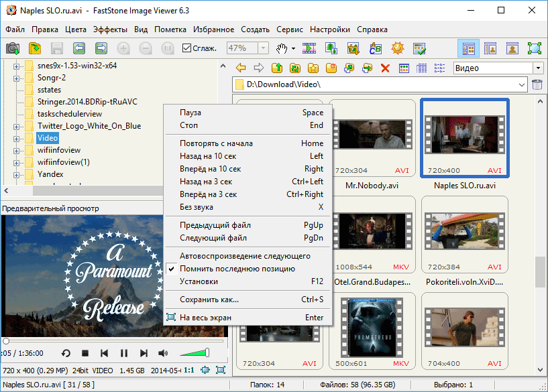Open recycle bin icon beside path
Screen dimensions: 548x392
537,84
